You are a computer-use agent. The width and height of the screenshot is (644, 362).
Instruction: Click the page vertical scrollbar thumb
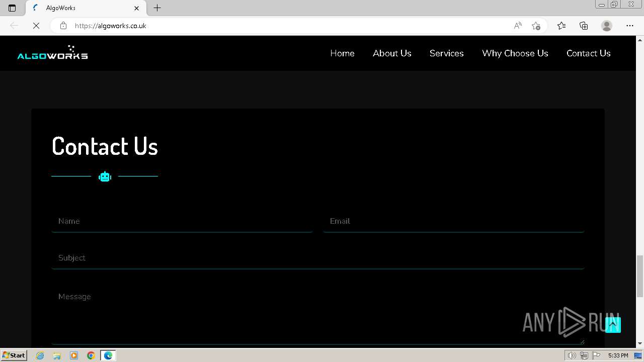(x=640, y=276)
